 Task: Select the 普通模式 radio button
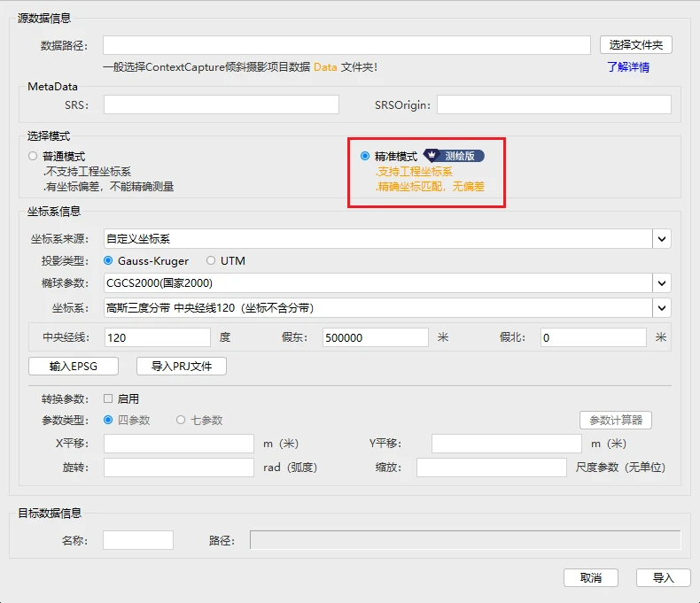pyautogui.click(x=33, y=156)
